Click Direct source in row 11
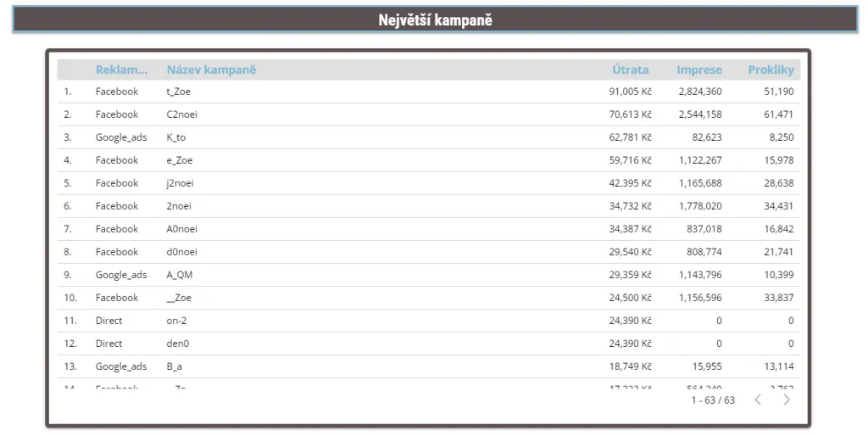The height and width of the screenshot is (436, 868). [109, 321]
